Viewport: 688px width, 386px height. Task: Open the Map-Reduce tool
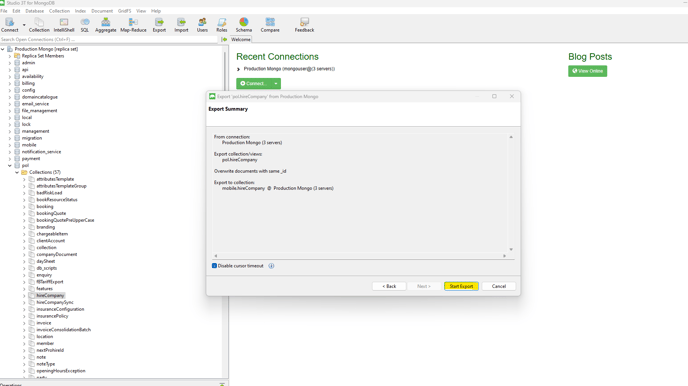[x=133, y=22]
